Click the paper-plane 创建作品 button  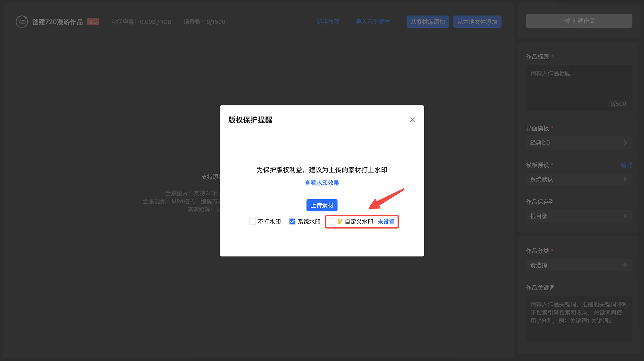(x=579, y=21)
